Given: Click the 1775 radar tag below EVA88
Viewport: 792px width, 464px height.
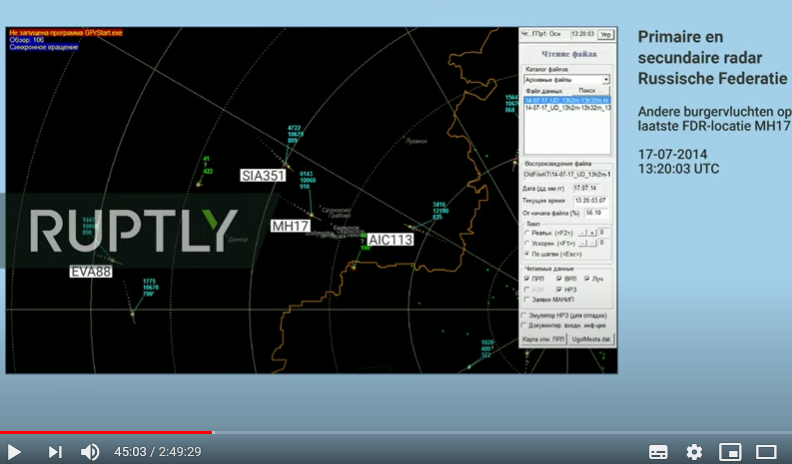Looking at the screenshot, I should 150,288.
